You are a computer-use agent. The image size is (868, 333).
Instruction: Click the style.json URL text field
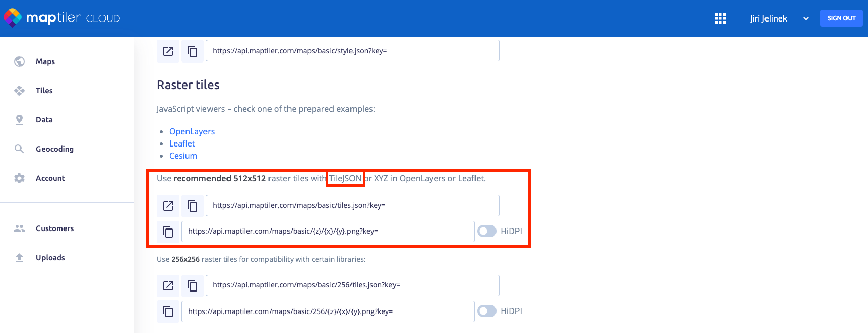[353, 51]
